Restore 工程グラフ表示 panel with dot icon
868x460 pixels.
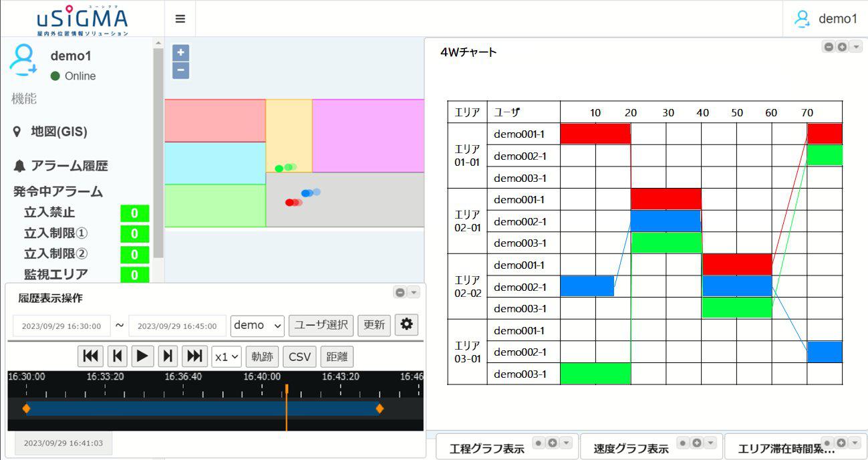[x=539, y=443]
